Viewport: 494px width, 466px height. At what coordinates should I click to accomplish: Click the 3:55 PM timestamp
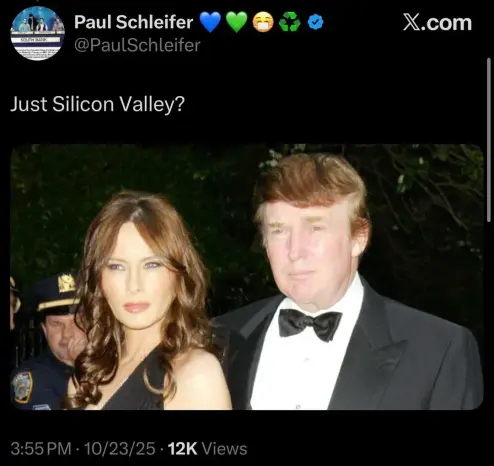coord(41,449)
